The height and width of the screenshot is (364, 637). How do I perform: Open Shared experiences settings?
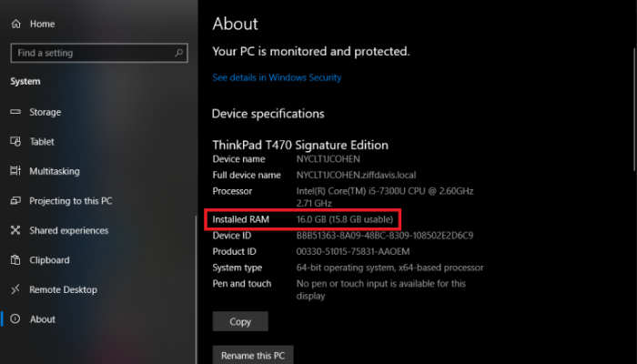tap(68, 230)
